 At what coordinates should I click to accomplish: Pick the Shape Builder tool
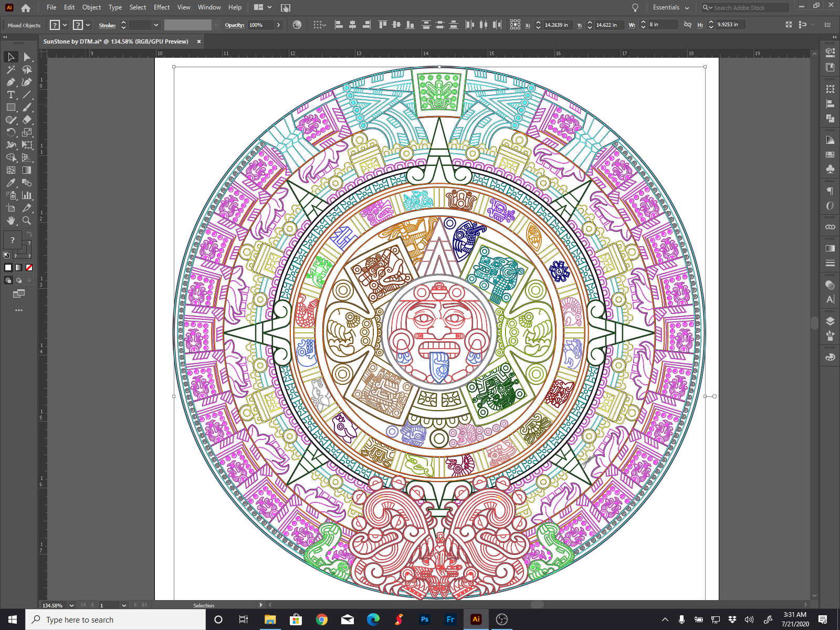point(11,157)
